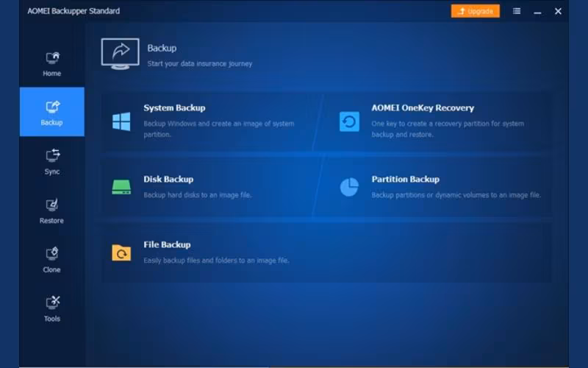This screenshot has height=368, width=588.
Task: Click the Windows logo System Backup icon
Action: (121, 121)
